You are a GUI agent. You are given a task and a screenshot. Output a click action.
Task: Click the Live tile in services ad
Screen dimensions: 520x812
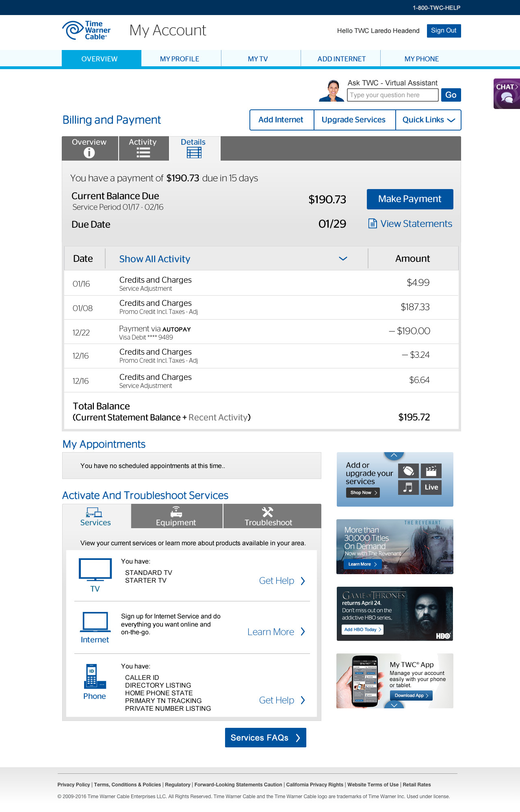431,487
